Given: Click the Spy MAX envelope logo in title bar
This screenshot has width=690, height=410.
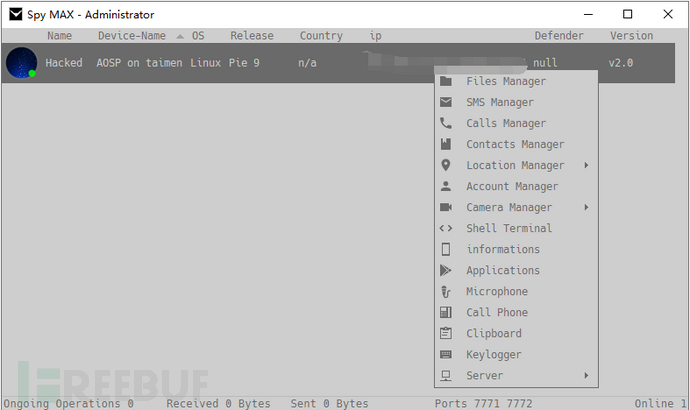Looking at the screenshot, I should point(16,15).
